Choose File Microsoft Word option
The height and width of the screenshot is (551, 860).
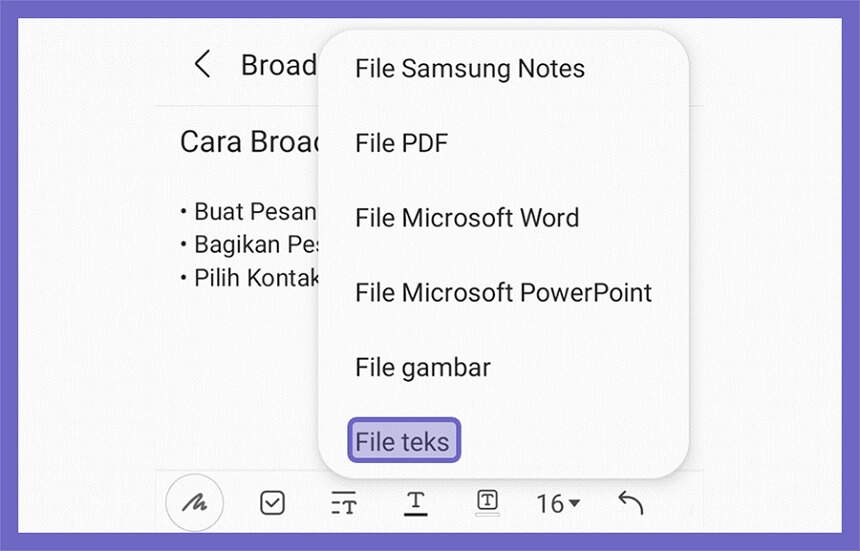click(x=467, y=218)
